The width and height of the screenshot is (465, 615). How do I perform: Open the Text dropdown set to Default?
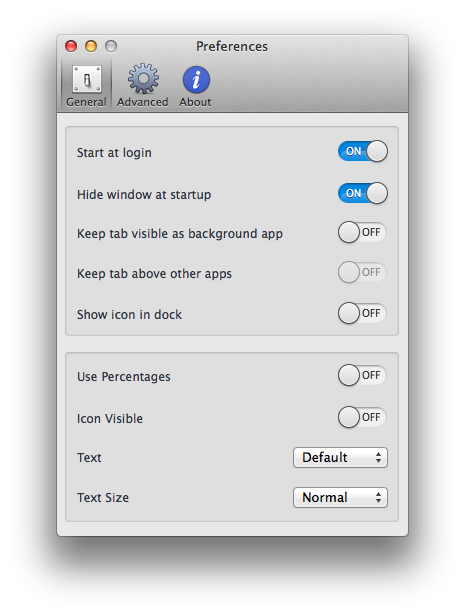340,457
